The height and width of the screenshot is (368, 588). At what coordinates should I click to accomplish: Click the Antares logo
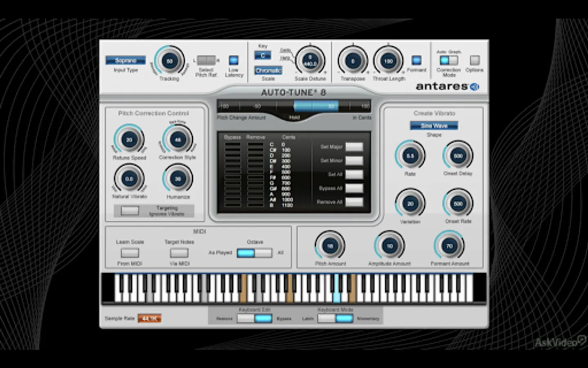447,86
